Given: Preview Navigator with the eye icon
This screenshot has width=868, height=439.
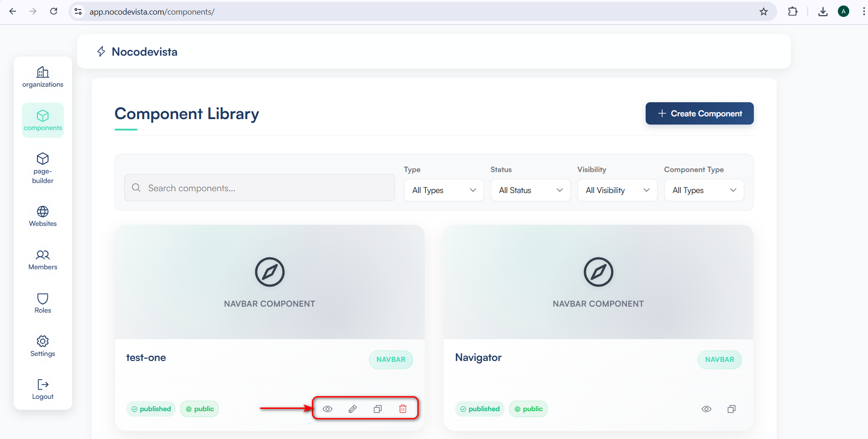Looking at the screenshot, I should (x=706, y=409).
